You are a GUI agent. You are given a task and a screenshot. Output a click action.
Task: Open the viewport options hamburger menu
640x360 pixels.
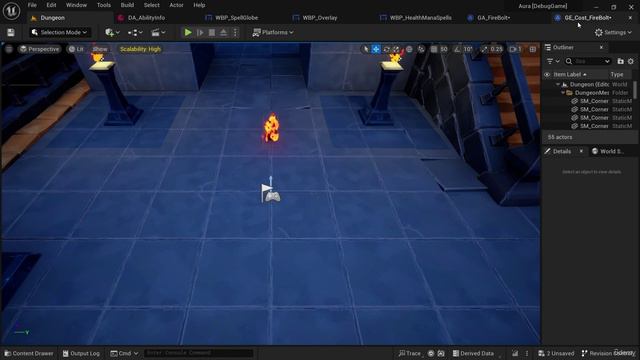click(x=9, y=49)
